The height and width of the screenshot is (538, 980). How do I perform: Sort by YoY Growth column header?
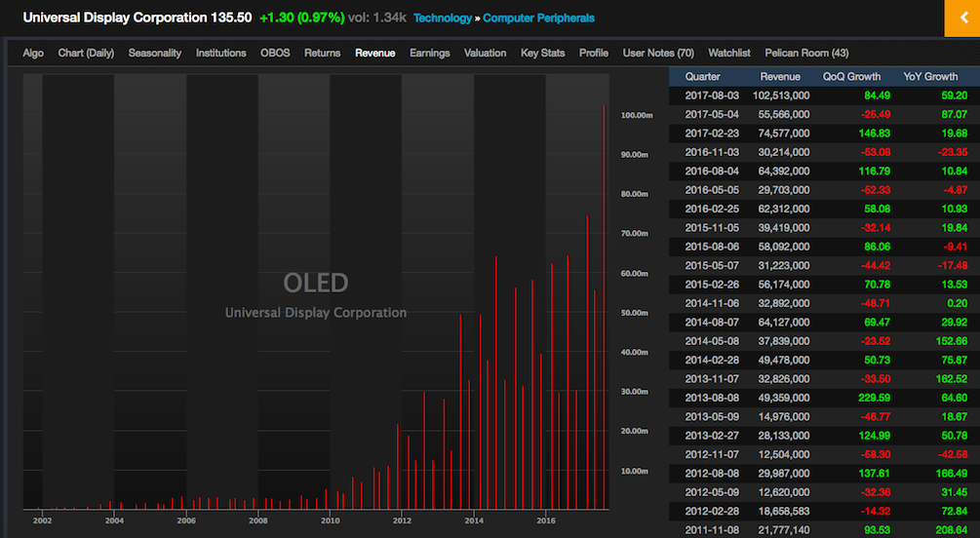(930, 77)
